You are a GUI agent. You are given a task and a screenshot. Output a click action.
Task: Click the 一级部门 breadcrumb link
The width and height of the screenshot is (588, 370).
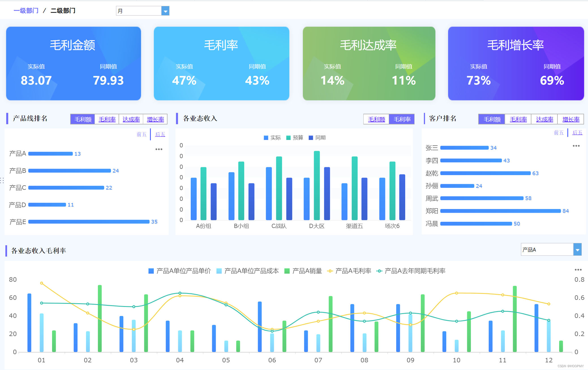click(x=26, y=11)
